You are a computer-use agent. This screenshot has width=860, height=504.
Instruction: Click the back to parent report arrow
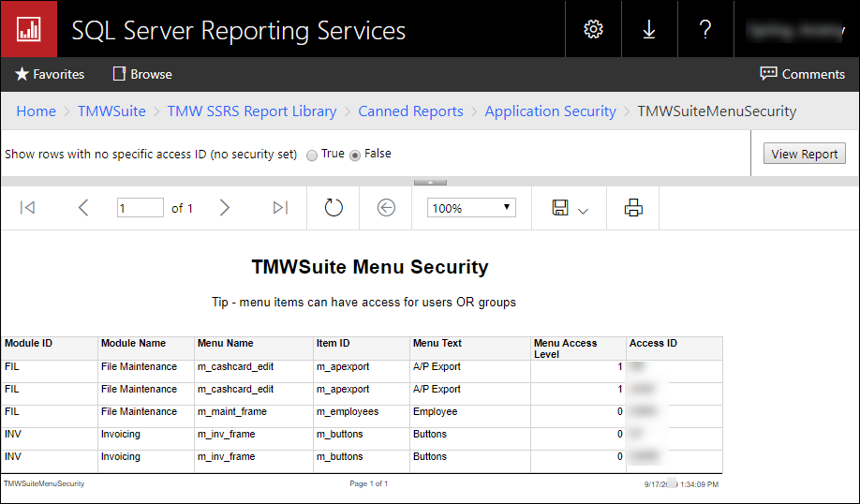pyautogui.click(x=386, y=208)
